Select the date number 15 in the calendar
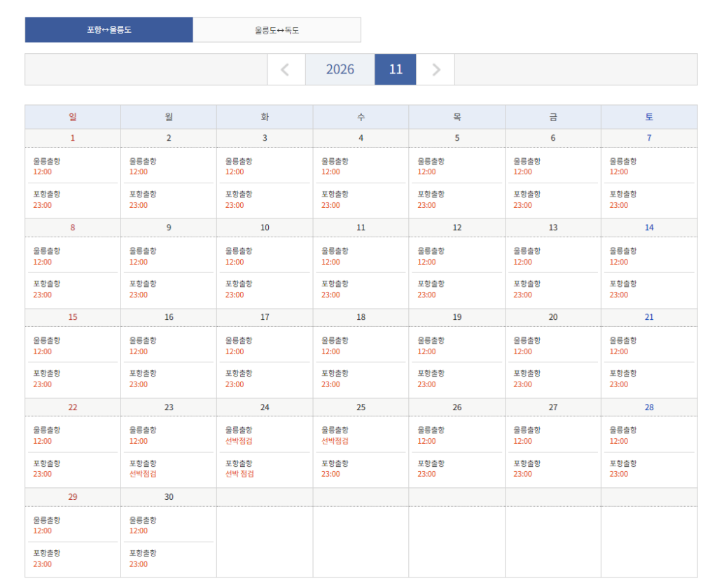 coord(73,317)
